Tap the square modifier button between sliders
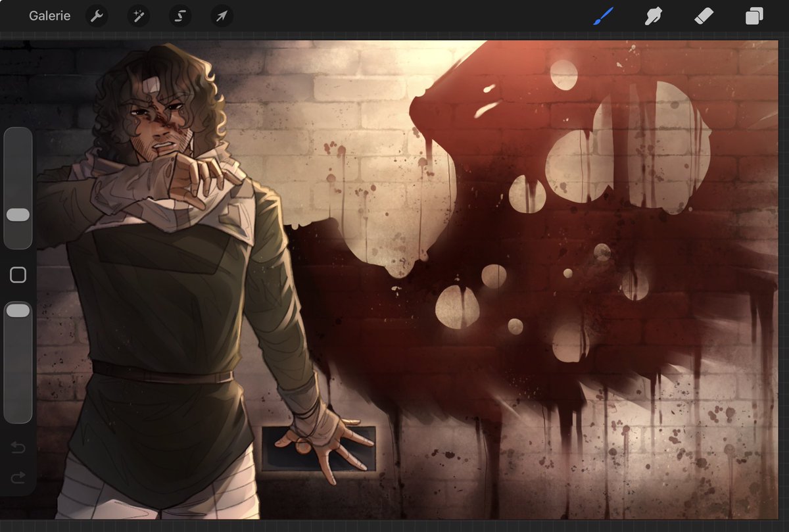The height and width of the screenshot is (532, 789). coord(18,275)
